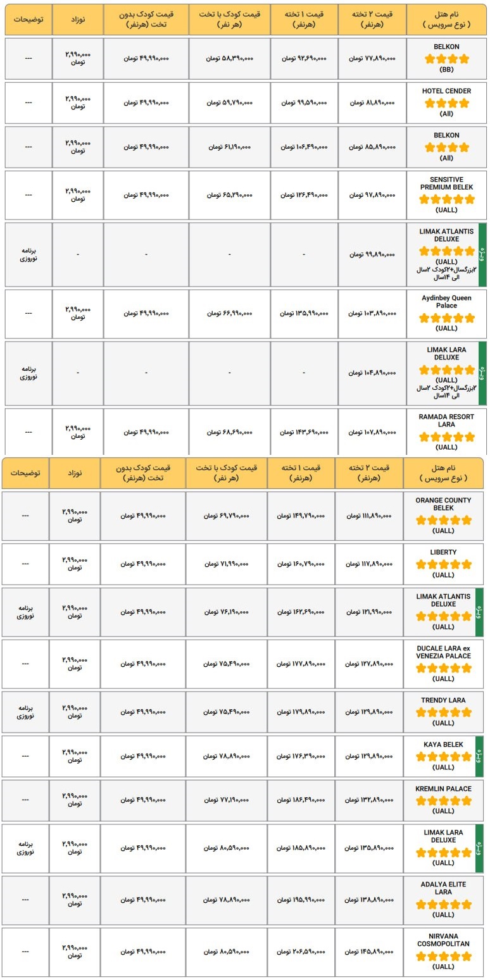Click the KREMLIN PALACE star rating

[x=443, y=800]
